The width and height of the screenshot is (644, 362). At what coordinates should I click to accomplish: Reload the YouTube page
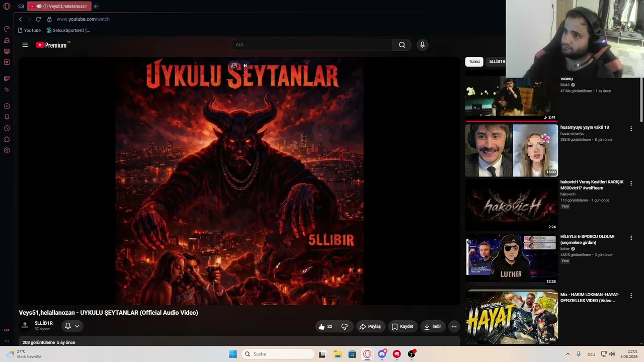(x=38, y=19)
